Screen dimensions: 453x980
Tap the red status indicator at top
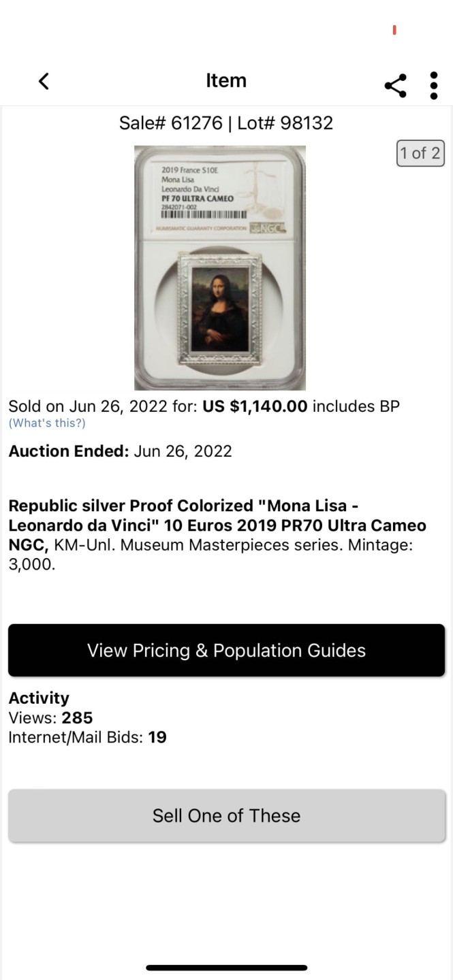point(394,30)
